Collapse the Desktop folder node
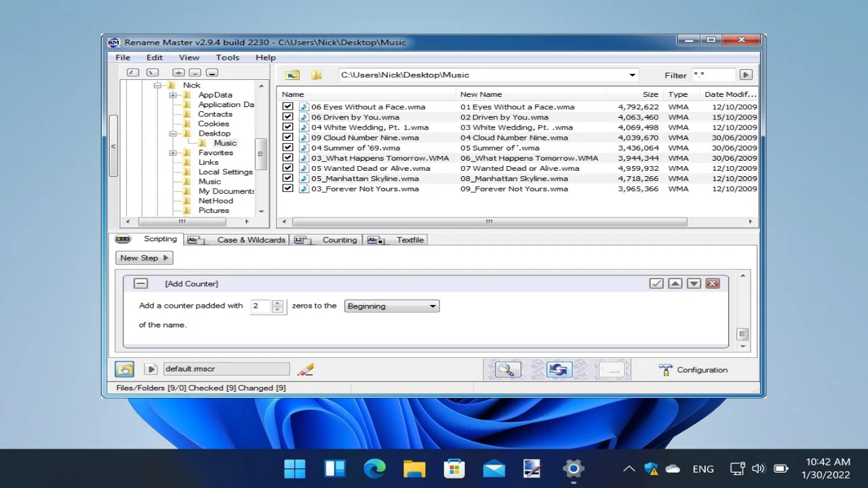 pyautogui.click(x=173, y=134)
